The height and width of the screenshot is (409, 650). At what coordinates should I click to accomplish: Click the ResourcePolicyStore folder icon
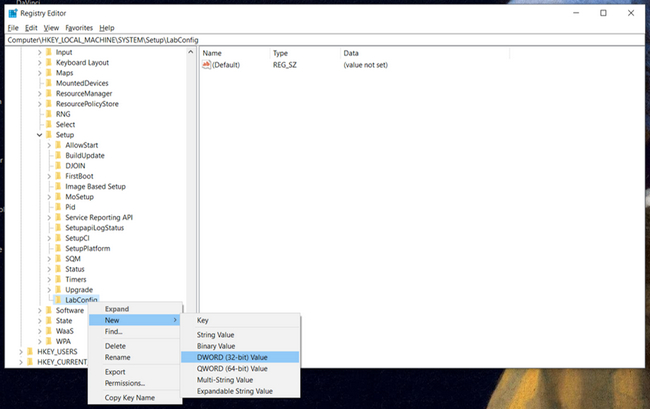click(49, 104)
